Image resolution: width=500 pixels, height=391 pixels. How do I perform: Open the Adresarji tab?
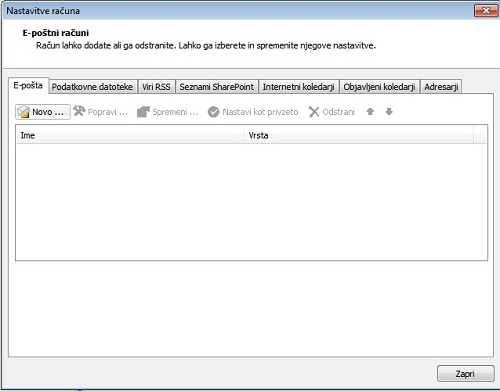pos(441,87)
